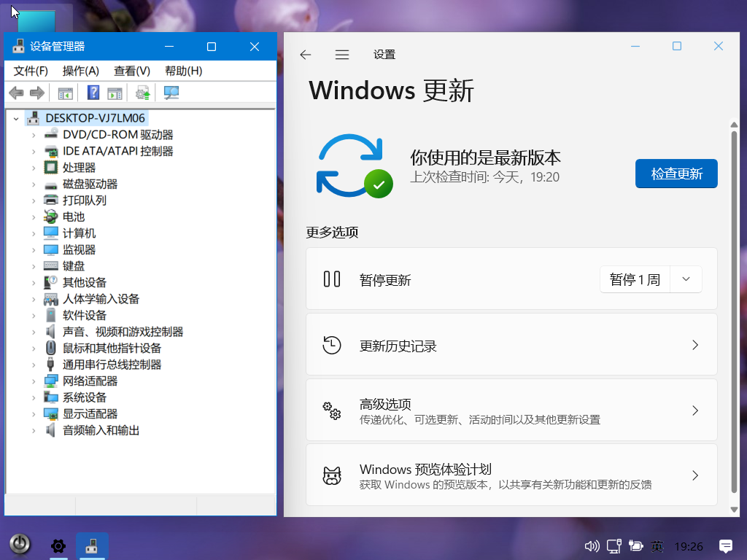The width and height of the screenshot is (747, 560).
Task: Click the scrollbar down arrow in Settings
Action: click(x=734, y=509)
